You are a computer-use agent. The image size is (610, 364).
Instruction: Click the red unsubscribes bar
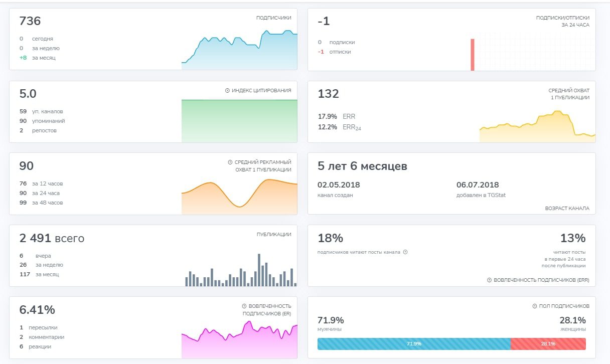tap(472, 55)
